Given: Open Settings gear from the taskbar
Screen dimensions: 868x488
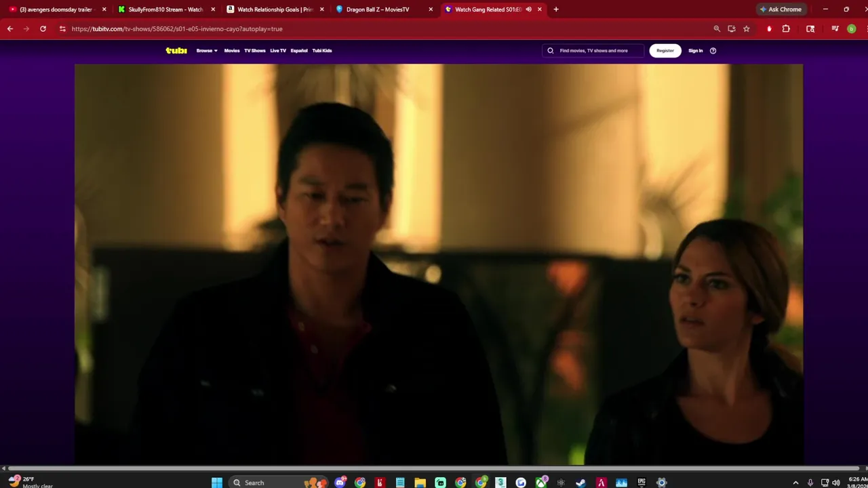Looking at the screenshot, I should click(x=662, y=483).
